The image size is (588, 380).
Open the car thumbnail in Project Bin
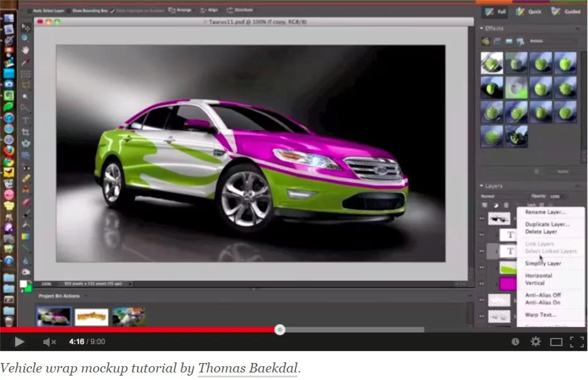[x=53, y=317]
